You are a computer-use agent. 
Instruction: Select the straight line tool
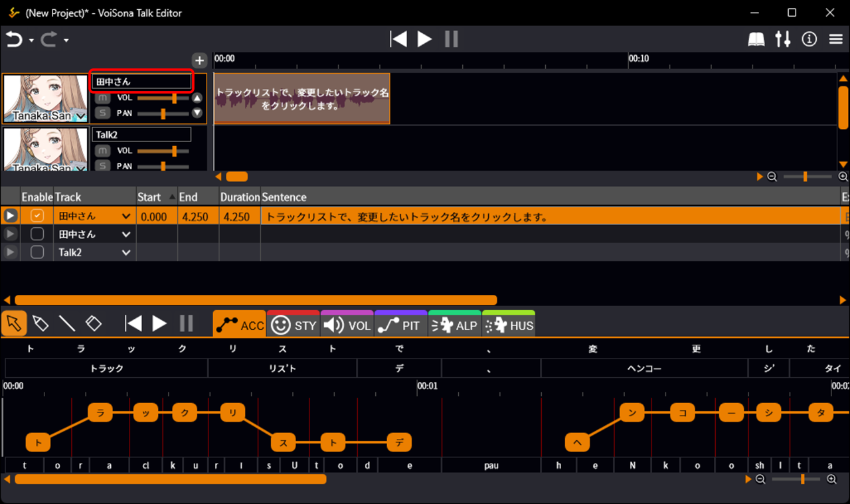point(67,323)
